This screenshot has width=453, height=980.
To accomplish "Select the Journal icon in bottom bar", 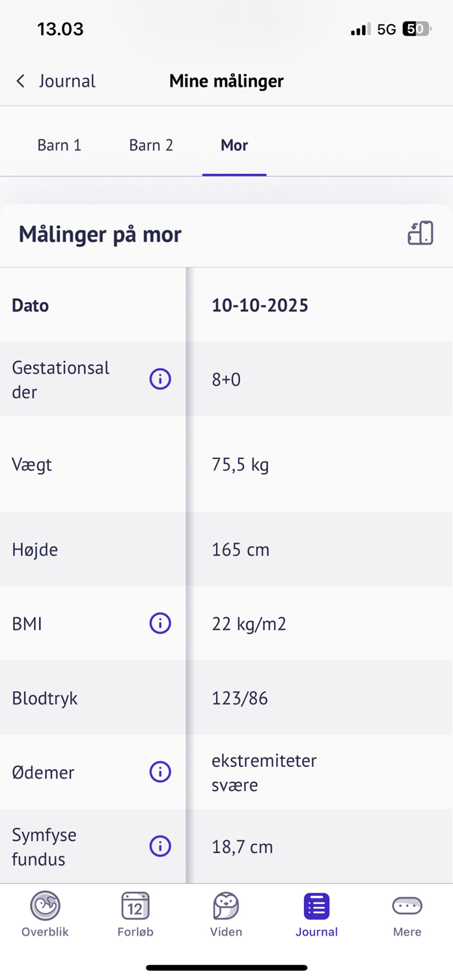I will (x=316, y=906).
